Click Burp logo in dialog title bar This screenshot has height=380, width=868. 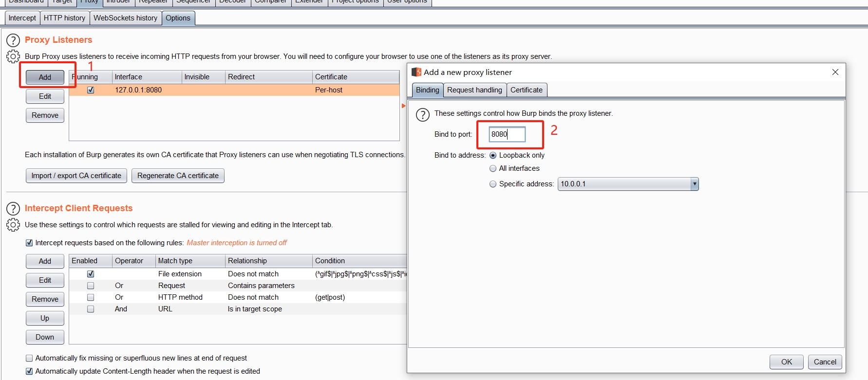(x=416, y=72)
